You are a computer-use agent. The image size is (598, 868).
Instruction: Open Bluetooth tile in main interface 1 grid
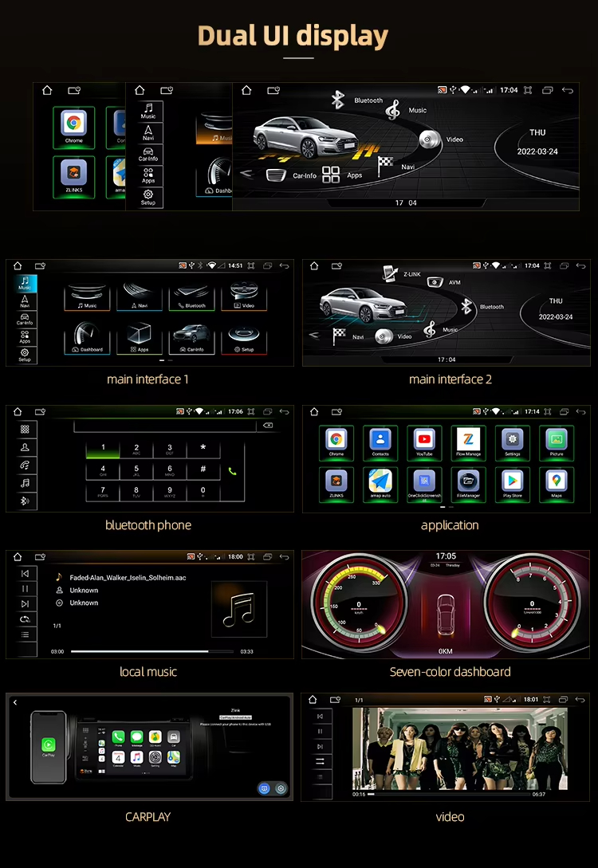(x=191, y=297)
